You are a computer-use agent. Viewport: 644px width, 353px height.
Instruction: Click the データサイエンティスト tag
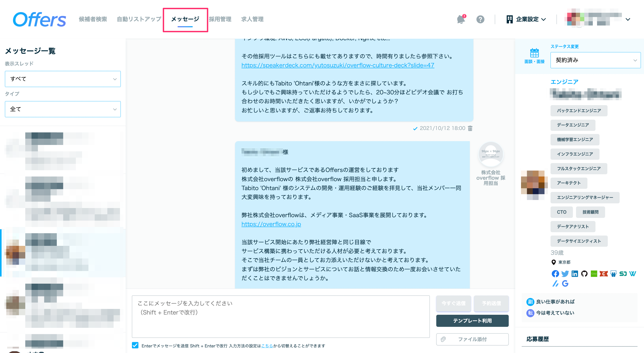[x=579, y=241]
